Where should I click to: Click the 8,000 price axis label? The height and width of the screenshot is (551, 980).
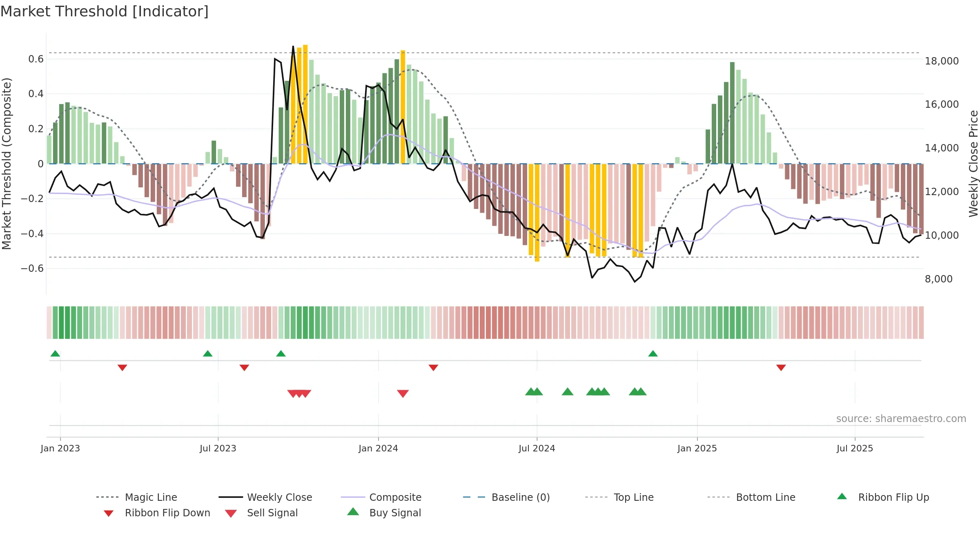pyautogui.click(x=939, y=279)
